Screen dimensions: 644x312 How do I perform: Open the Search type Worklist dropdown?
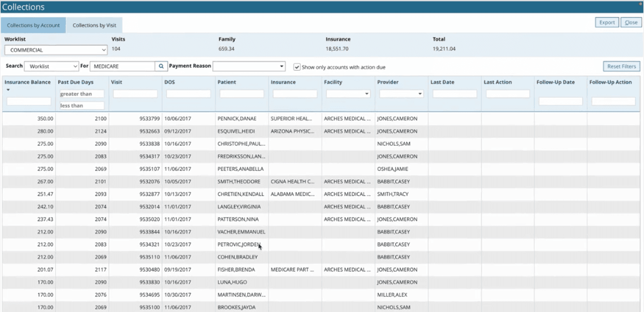52,66
